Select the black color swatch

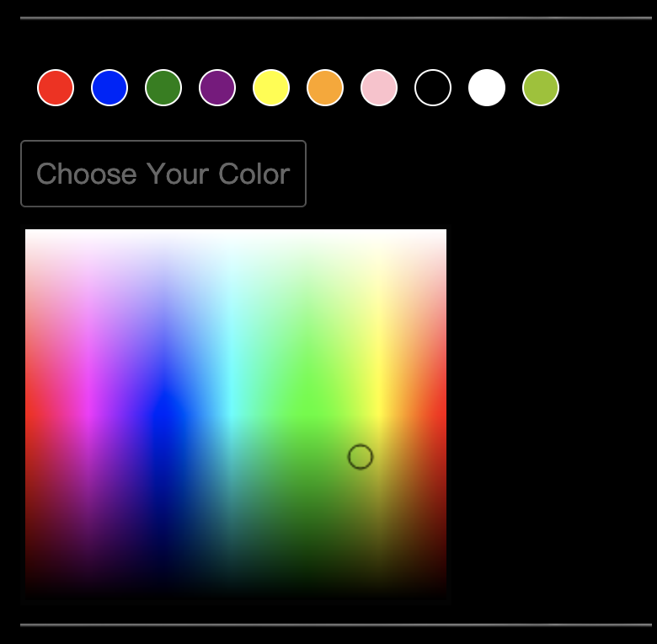[x=433, y=88]
